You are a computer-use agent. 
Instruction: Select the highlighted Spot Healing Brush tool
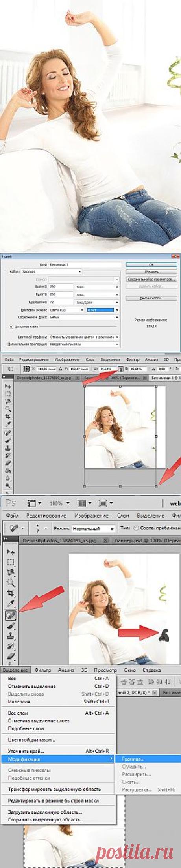click(10, 615)
